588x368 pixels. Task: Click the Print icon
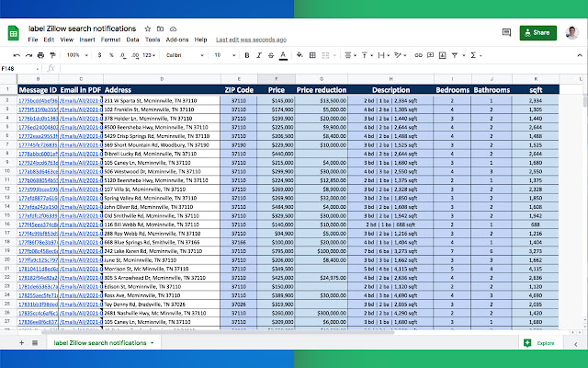click(42, 54)
